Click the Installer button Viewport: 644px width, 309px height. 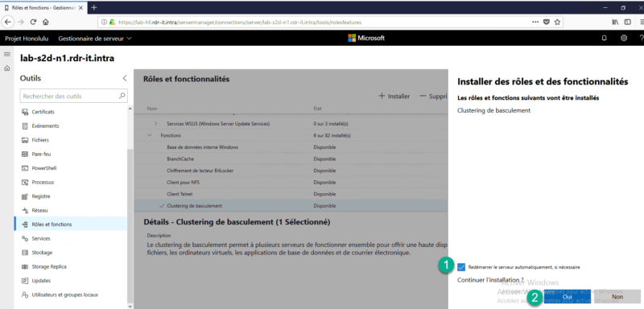[x=394, y=96]
